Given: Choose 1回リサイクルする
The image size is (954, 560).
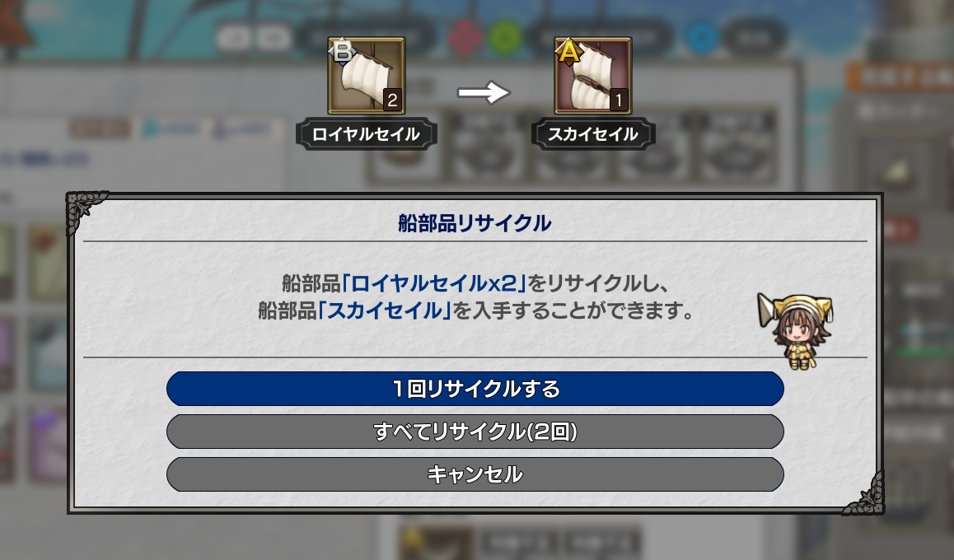Looking at the screenshot, I should click(475, 389).
